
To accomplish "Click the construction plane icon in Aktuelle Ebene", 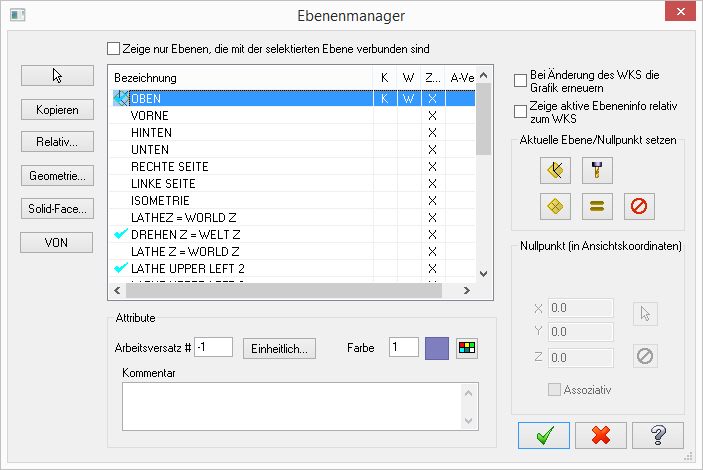I will [x=554, y=170].
